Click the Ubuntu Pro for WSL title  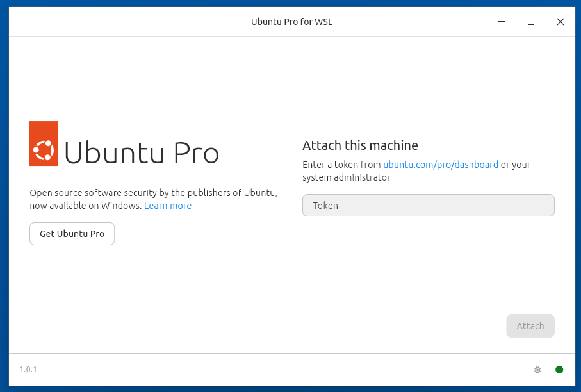pyautogui.click(x=292, y=22)
